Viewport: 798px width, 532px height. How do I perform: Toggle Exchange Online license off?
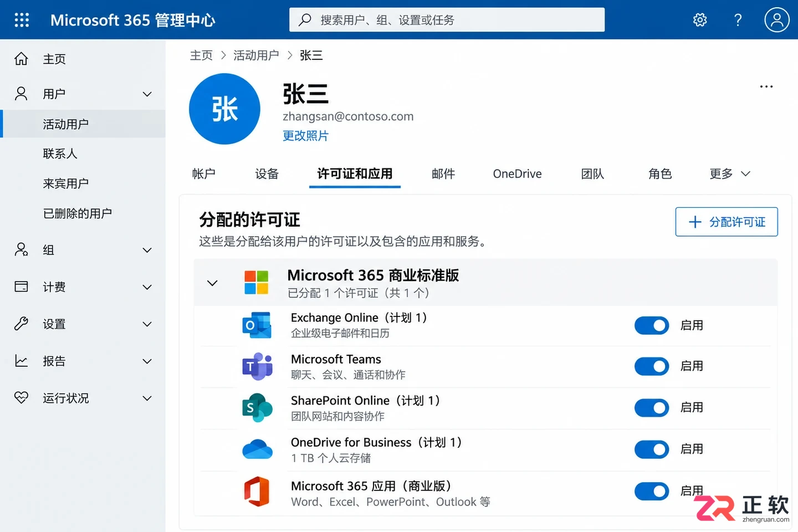652,325
